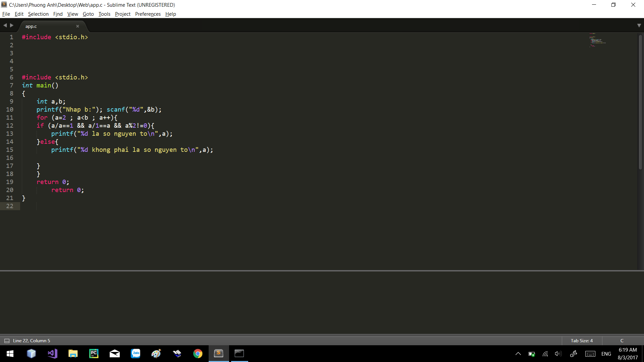The height and width of the screenshot is (362, 644).
Task: Open the Preferences menu
Action: [148, 14]
